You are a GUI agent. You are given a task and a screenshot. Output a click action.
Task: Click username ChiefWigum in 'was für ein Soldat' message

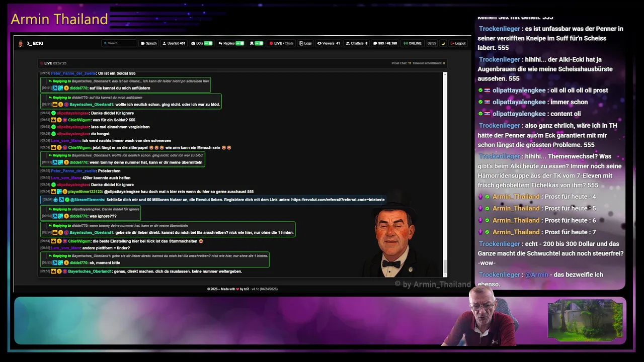tap(80, 120)
